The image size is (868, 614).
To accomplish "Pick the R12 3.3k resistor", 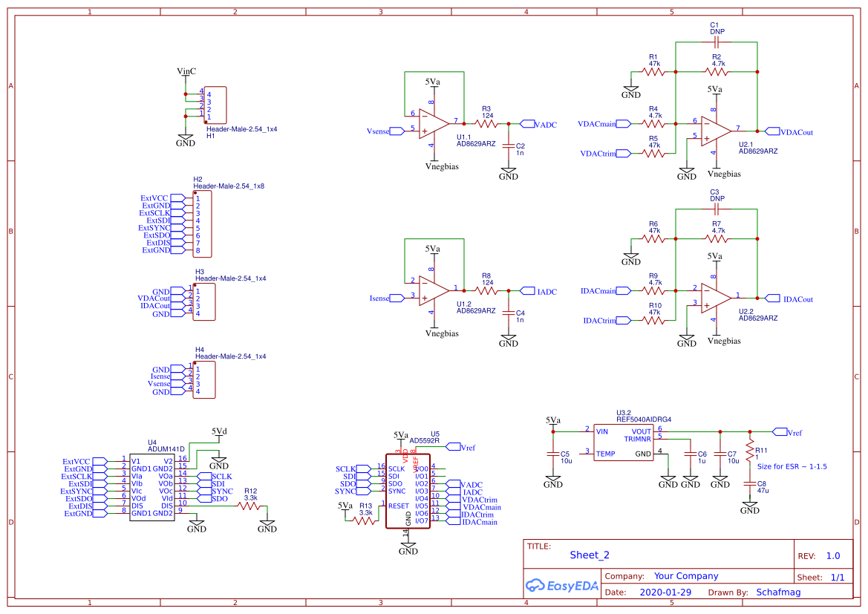I will tap(249, 506).
